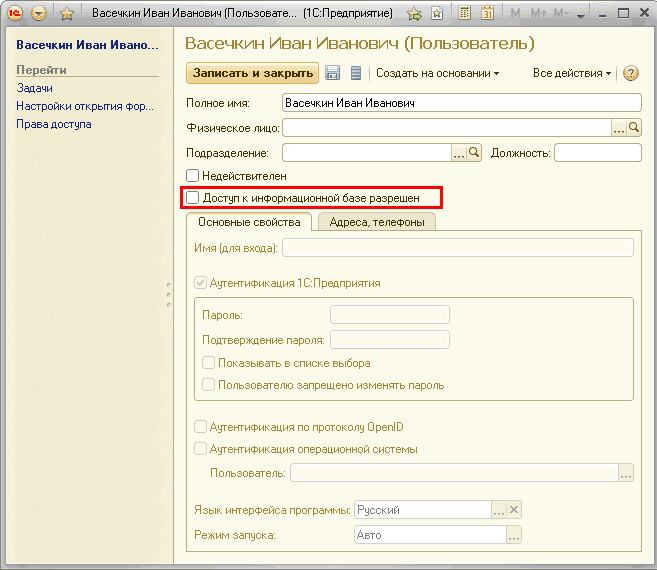
Task: Toggle Аутентификация по протоколу OpenID checkbox
Action: 201,427
